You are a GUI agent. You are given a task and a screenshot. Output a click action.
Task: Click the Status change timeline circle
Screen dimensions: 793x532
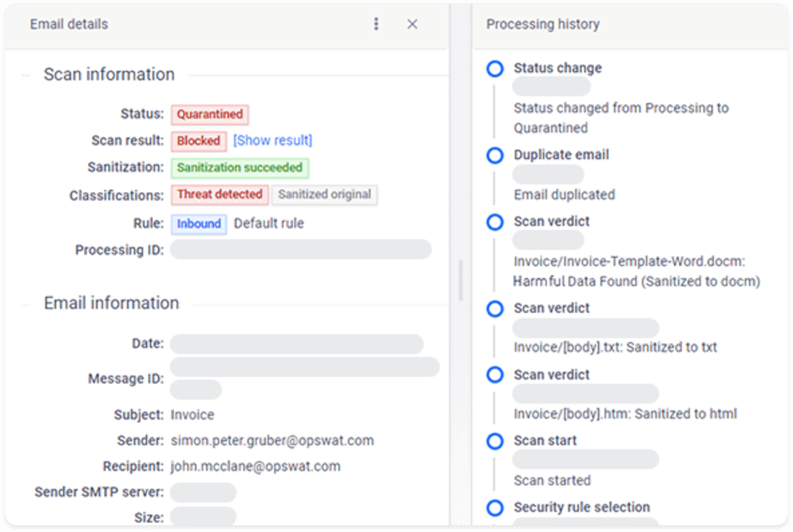coord(495,68)
